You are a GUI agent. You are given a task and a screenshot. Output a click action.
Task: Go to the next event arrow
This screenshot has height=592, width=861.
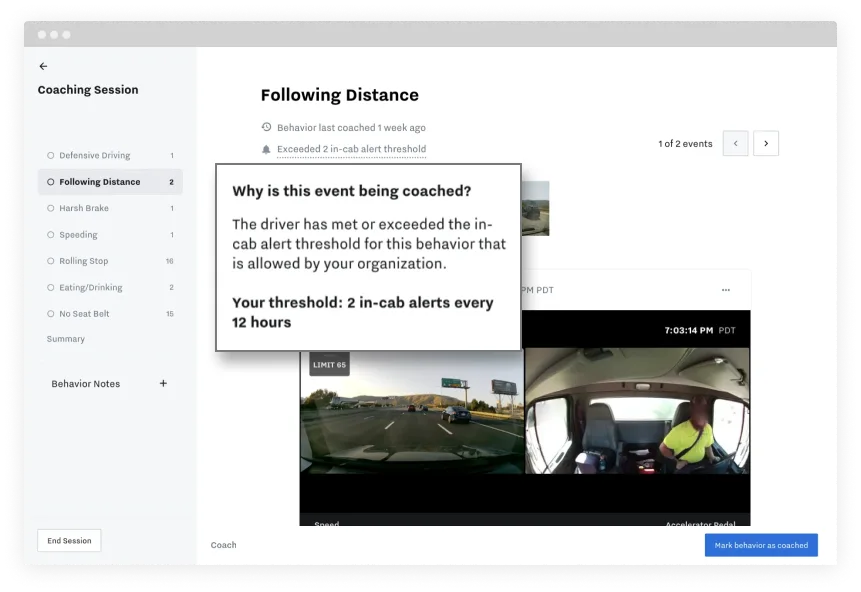[x=765, y=143]
